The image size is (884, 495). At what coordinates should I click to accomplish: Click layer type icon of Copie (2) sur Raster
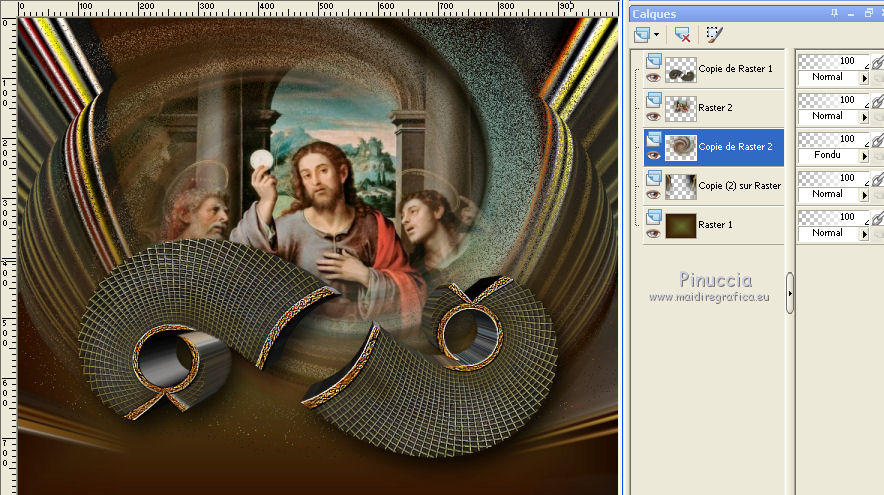[654, 178]
